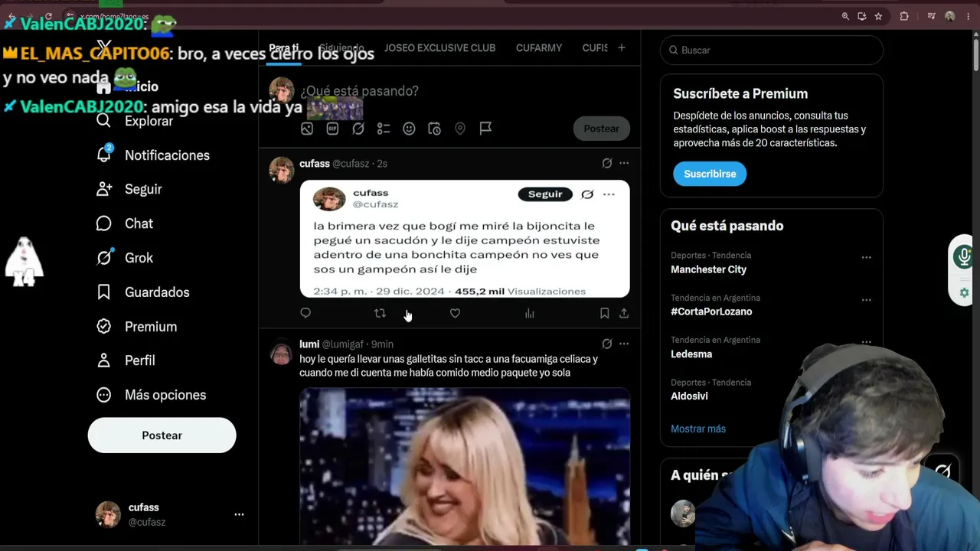Add a timeline tab with the plus icon
This screenshot has height=551, width=980.
[622, 47]
